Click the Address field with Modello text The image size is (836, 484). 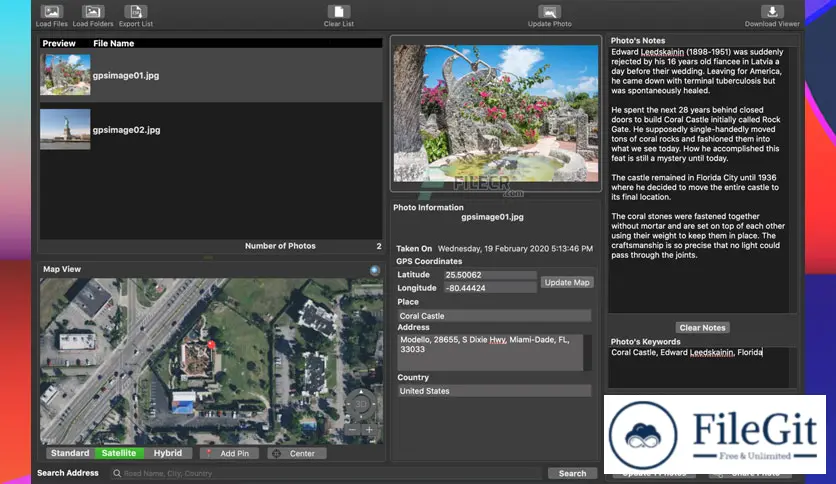pyautogui.click(x=490, y=352)
